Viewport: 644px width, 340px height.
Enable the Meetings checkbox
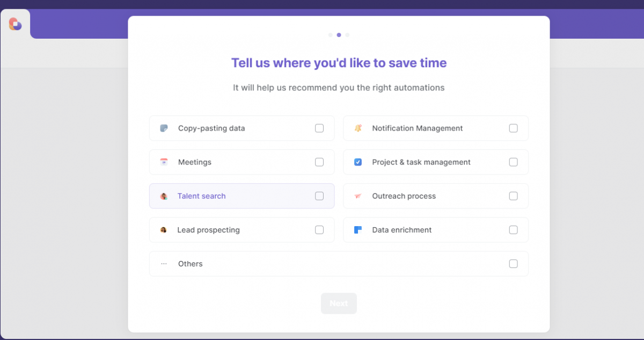point(319,162)
